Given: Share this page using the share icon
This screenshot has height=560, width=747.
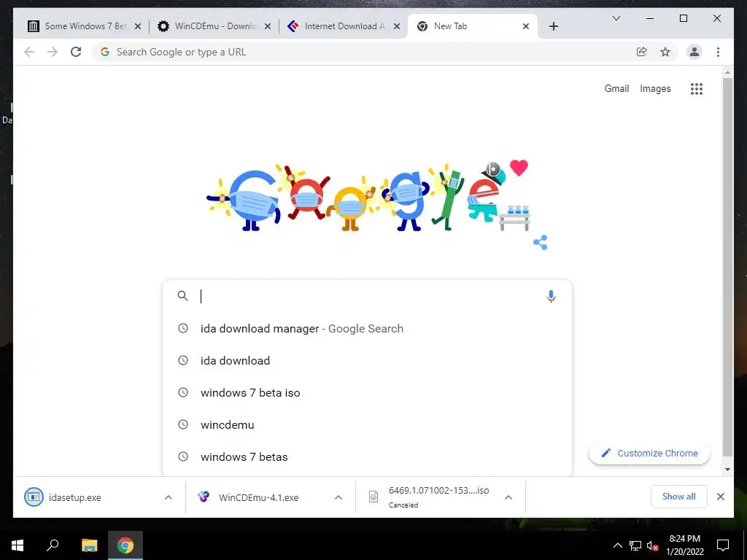Looking at the screenshot, I should (642, 52).
